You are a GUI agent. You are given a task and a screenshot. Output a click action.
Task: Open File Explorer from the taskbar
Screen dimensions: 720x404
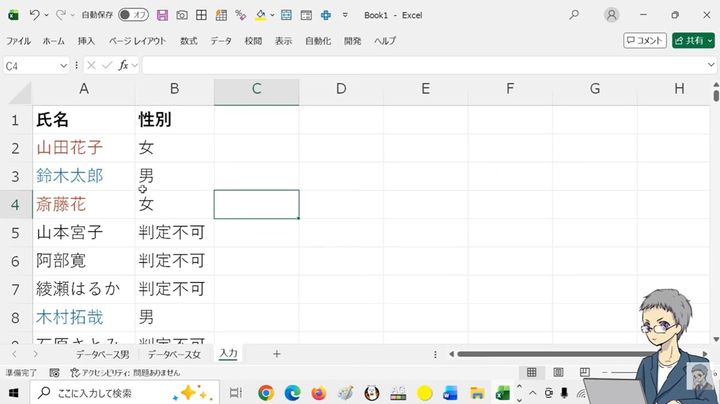click(478, 393)
